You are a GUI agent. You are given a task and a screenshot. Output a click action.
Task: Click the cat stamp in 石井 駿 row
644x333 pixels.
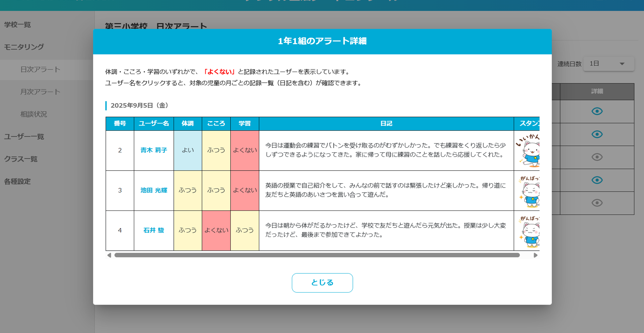coord(529,231)
